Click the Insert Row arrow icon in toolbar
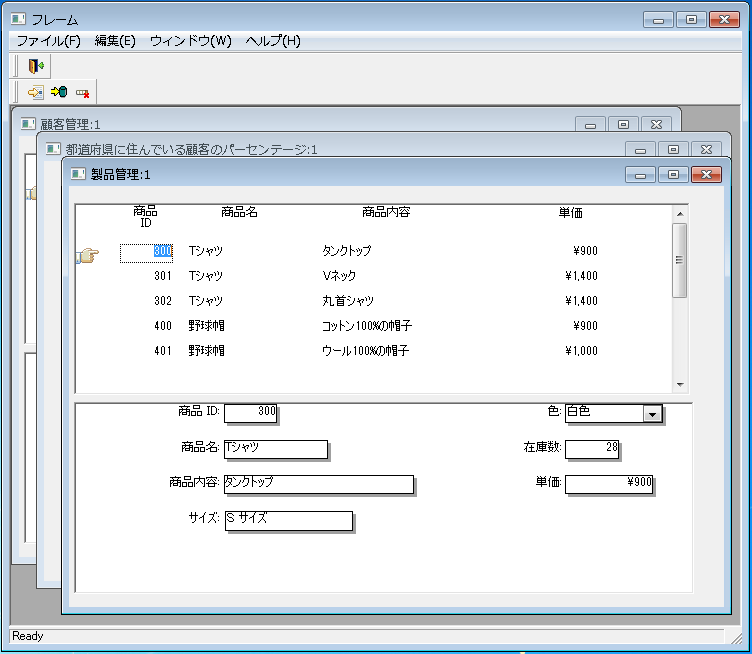 pos(35,92)
